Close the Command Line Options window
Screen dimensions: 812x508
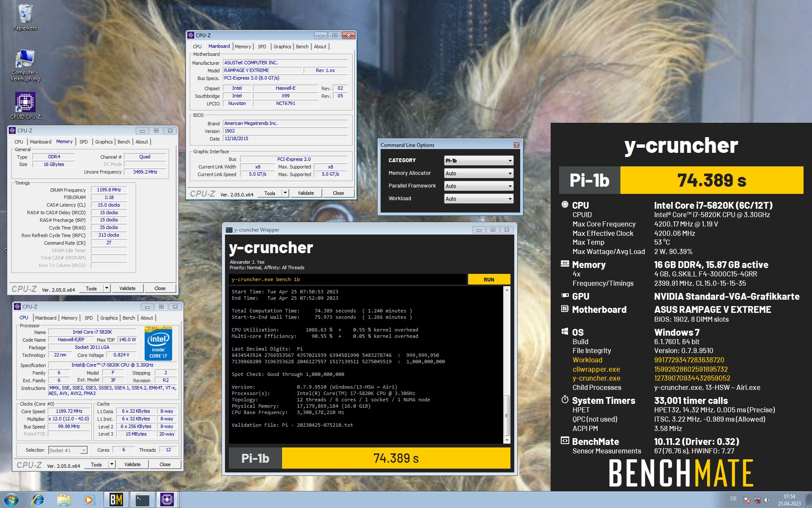point(516,145)
